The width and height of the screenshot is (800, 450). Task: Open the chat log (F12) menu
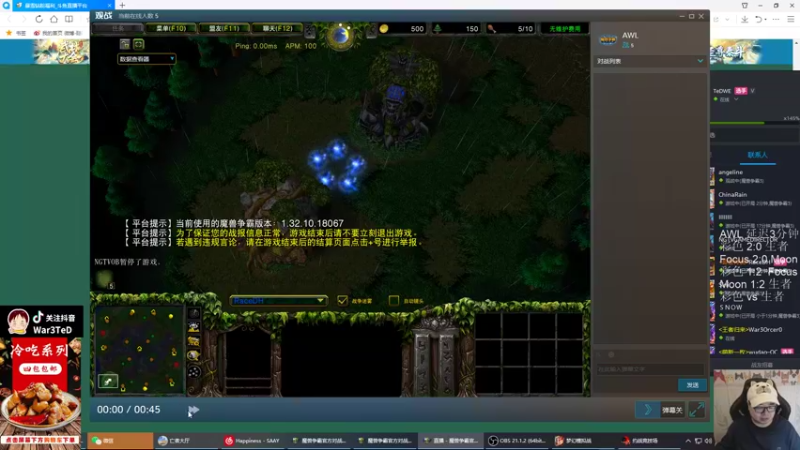tap(278, 29)
